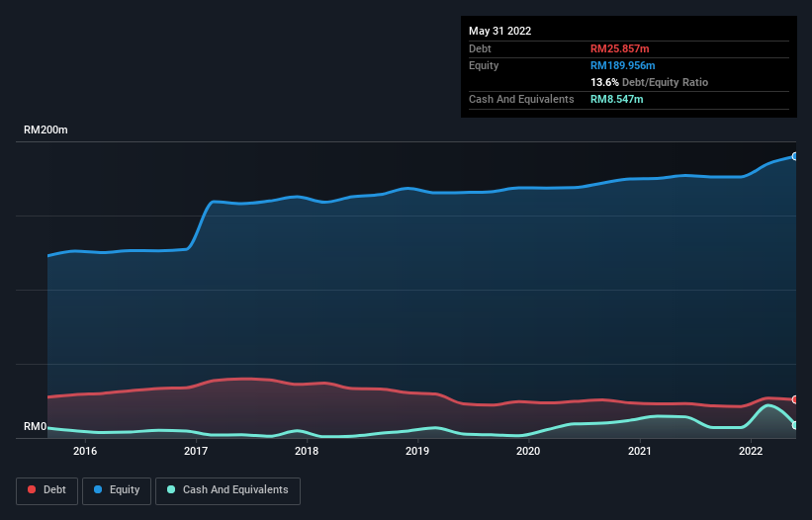The width and height of the screenshot is (812, 520).
Task: Click the RM200m y-axis label
Action: click(45, 130)
